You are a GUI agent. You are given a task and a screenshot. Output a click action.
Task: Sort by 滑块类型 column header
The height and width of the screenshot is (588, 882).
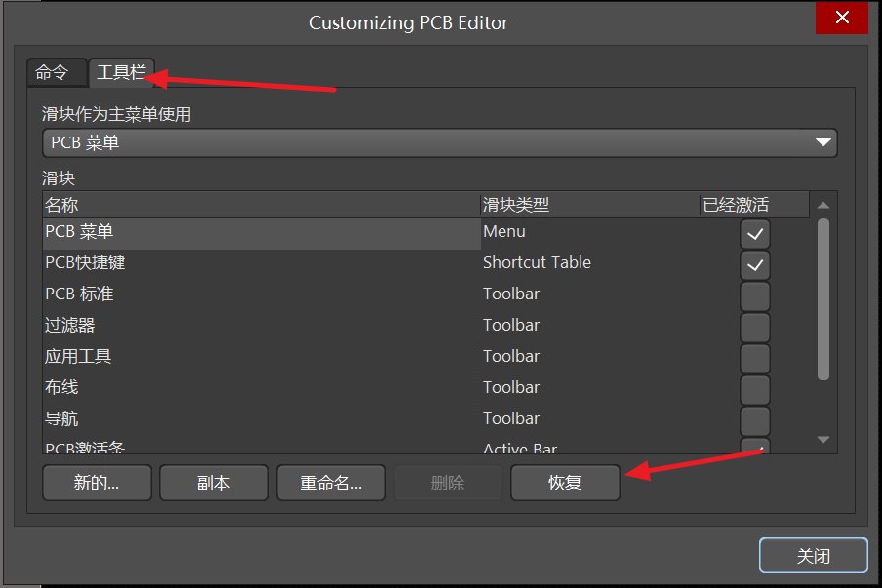(x=590, y=205)
